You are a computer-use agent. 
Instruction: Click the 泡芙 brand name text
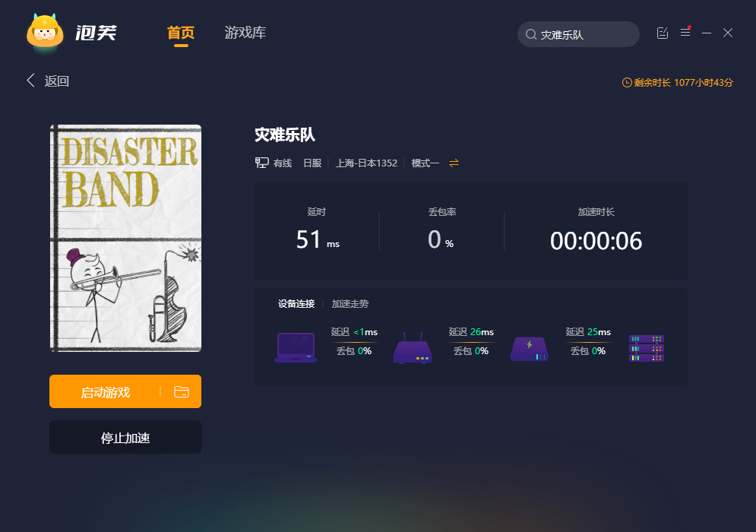96,33
